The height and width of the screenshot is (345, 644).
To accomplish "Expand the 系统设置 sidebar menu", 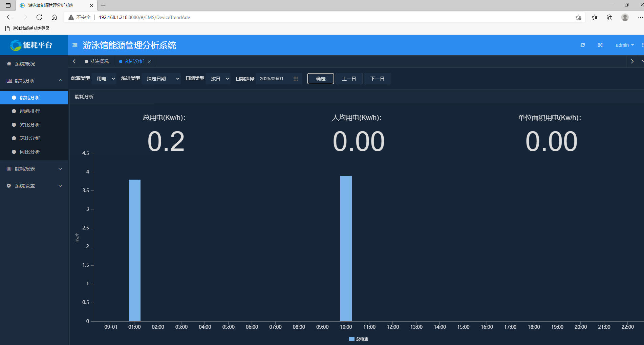I will (34, 186).
